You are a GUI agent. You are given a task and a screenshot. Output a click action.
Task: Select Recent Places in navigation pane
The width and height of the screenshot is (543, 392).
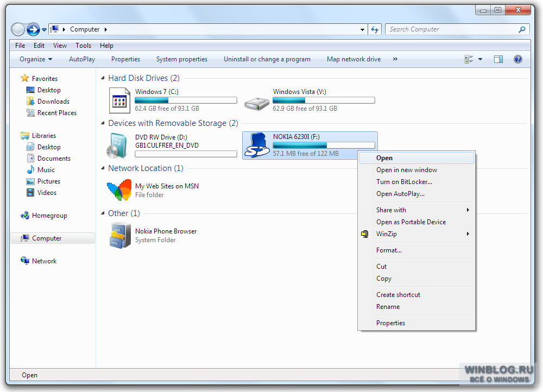pos(57,113)
